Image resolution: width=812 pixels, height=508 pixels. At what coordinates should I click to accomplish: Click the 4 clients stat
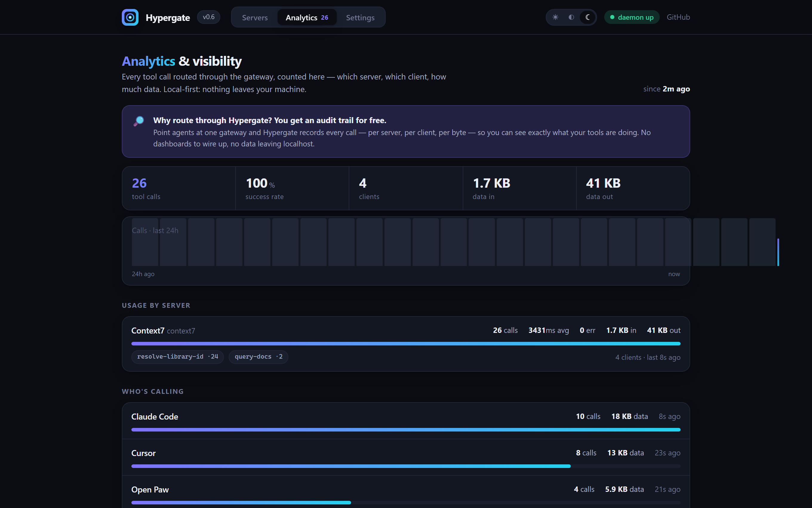click(x=406, y=188)
